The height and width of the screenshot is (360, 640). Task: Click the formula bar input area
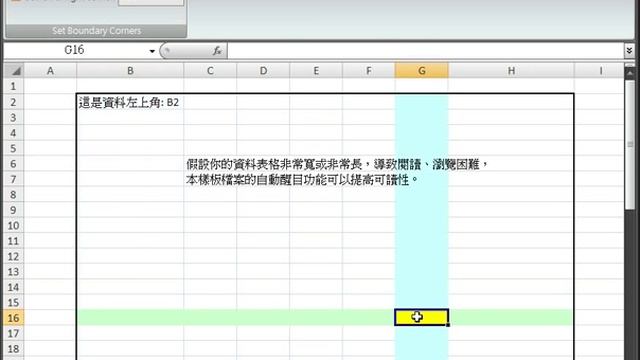[425, 51]
